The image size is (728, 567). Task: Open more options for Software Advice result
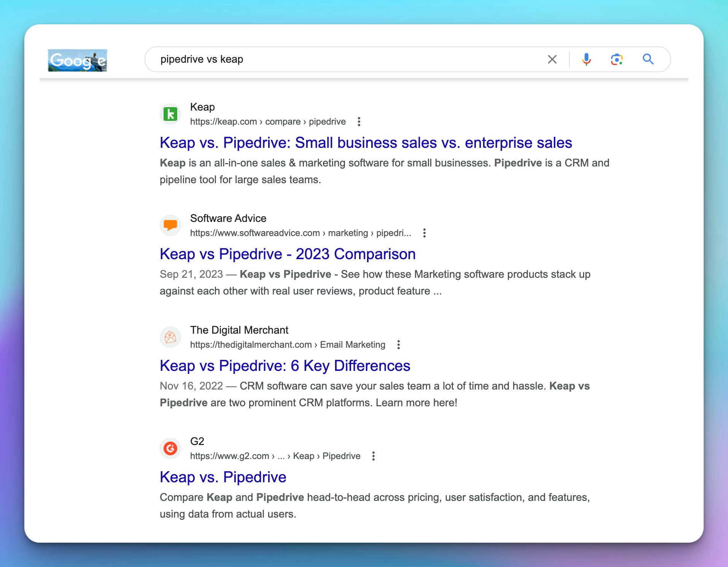pyautogui.click(x=424, y=233)
